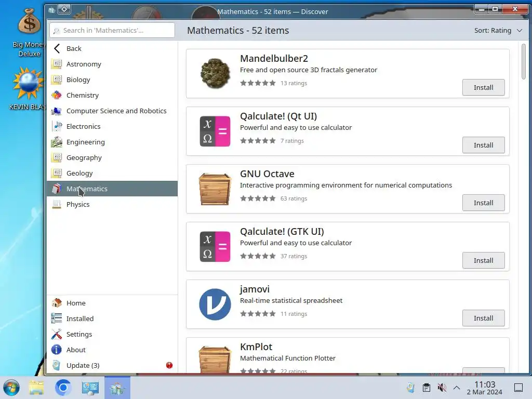The width and height of the screenshot is (532, 399).
Task: Select the KEVIN BLAST desktop icon
Action: [28, 88]
